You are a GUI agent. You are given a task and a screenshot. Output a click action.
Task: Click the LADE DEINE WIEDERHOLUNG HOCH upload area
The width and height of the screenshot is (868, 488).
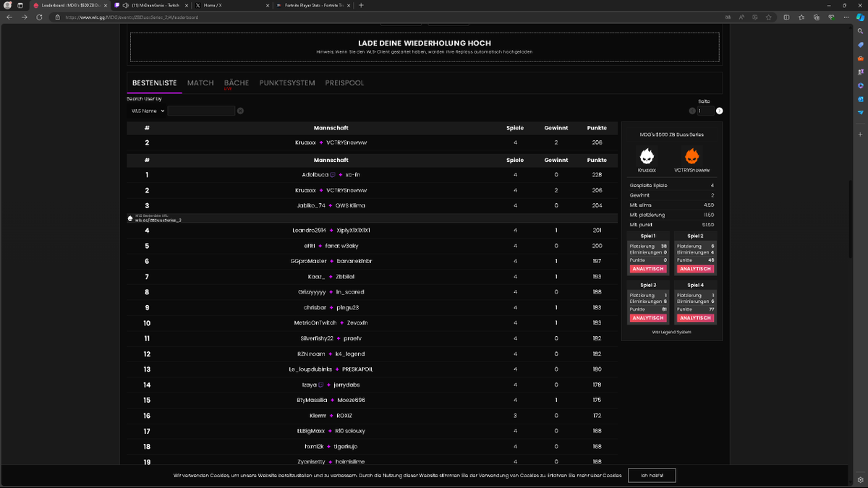point(425,47)
